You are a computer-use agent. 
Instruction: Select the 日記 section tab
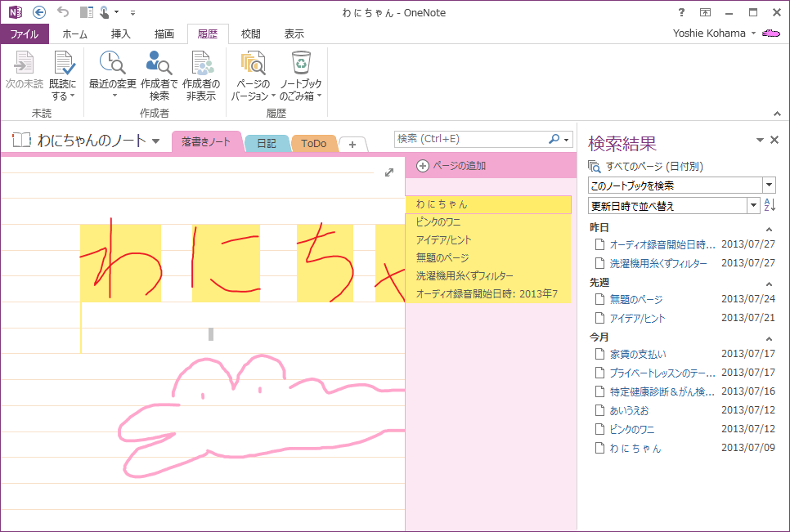point(267,144)
